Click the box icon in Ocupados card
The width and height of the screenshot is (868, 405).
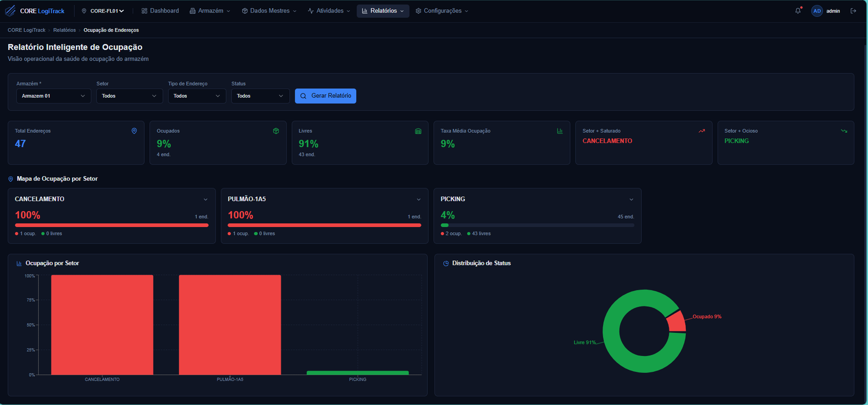click(276, 131)
